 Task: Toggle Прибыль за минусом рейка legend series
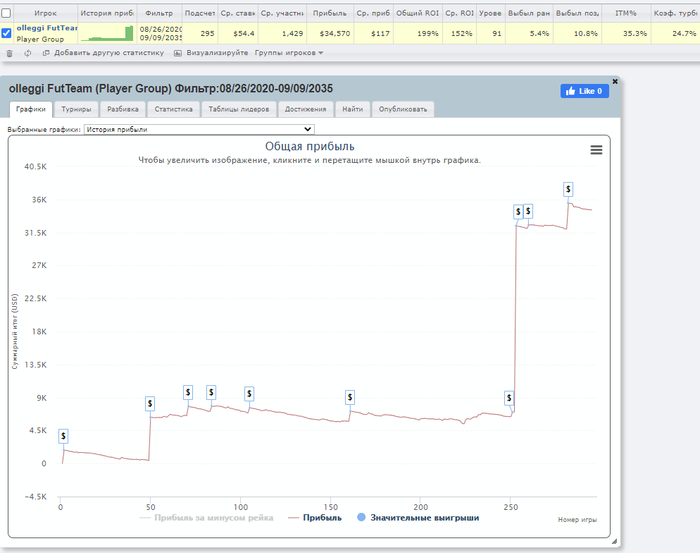(x=206, y=518)
